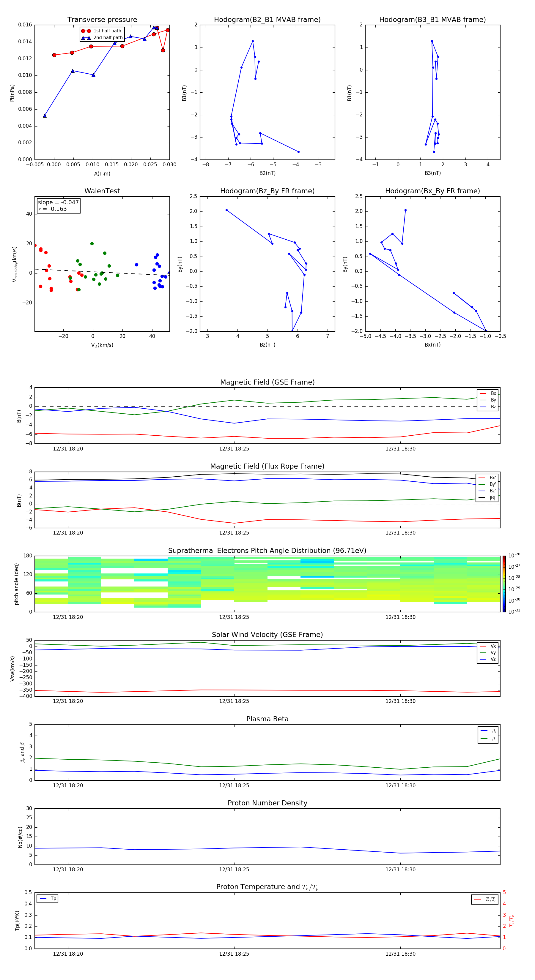Click the pitch angle colorbar

(x=504, y=584)
